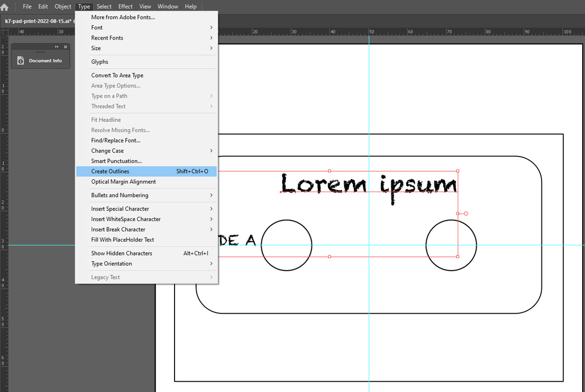Open the Find/Replace Font dialog

(x=116, y=141)
